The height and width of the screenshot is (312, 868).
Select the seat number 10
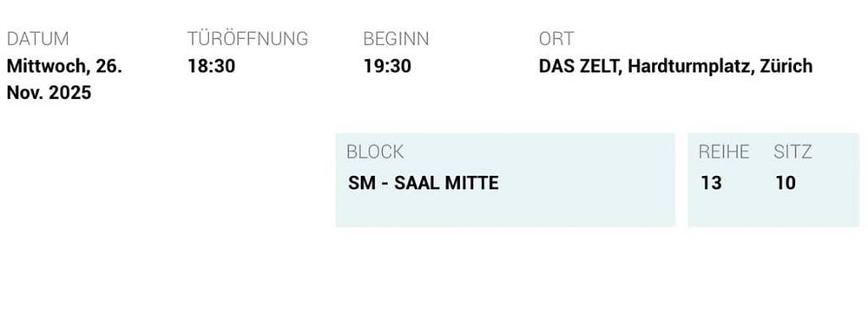tap(786, 183)
